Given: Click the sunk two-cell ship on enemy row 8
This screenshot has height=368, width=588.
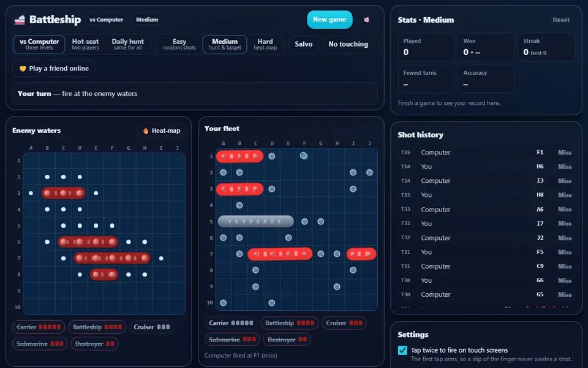Looking at the screenshot, I should (104, 275).
